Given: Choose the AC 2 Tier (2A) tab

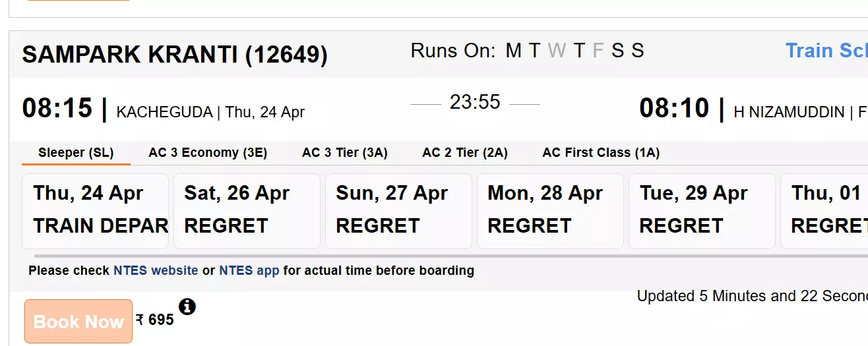Looking at the screenshot, I should pyautogui.click(x=465, y=153).
